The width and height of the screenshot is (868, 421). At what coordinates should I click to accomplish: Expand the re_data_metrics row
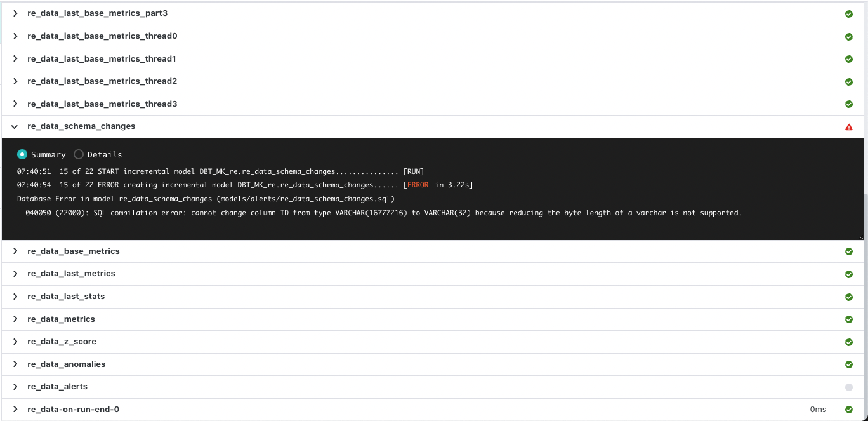point(15,319)
